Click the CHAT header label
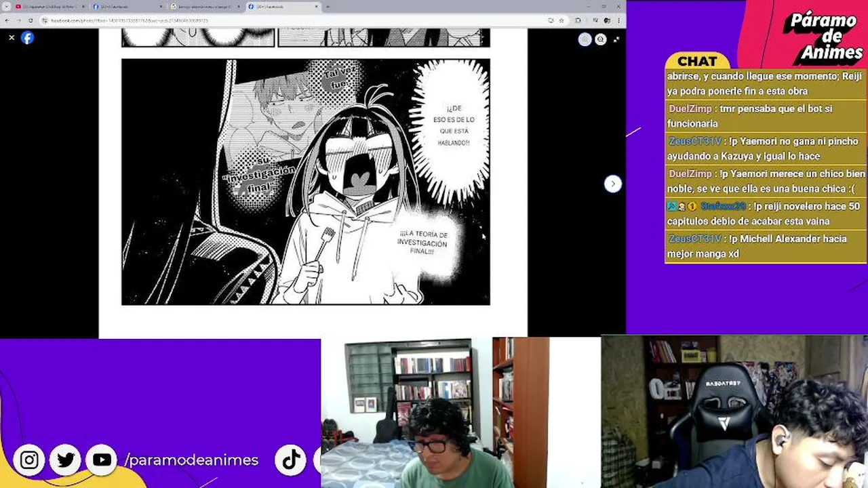The height and width of the screenshot is (488, 868). pyautogui.click(x=697, y=62)
